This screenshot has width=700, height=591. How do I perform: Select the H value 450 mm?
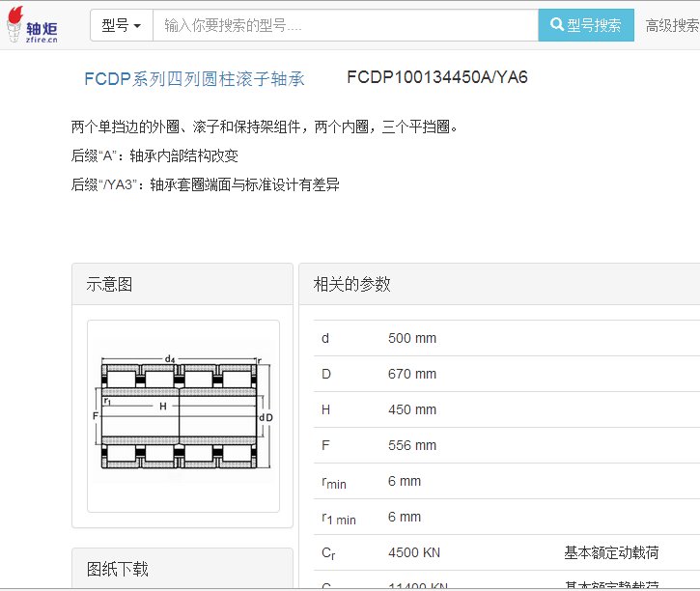pyautogui.click(x=412, y=409)
